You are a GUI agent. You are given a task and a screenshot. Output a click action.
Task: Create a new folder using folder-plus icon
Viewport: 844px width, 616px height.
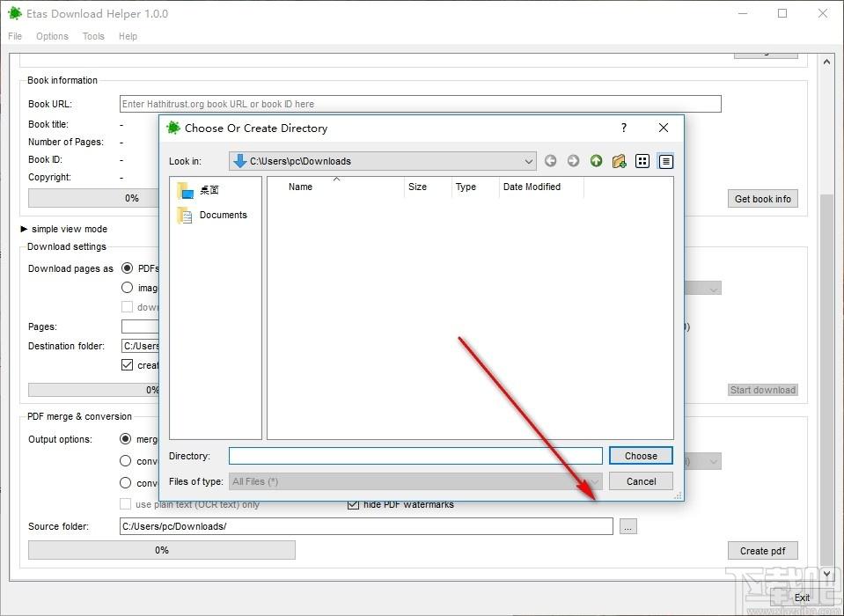click(619, 161)
